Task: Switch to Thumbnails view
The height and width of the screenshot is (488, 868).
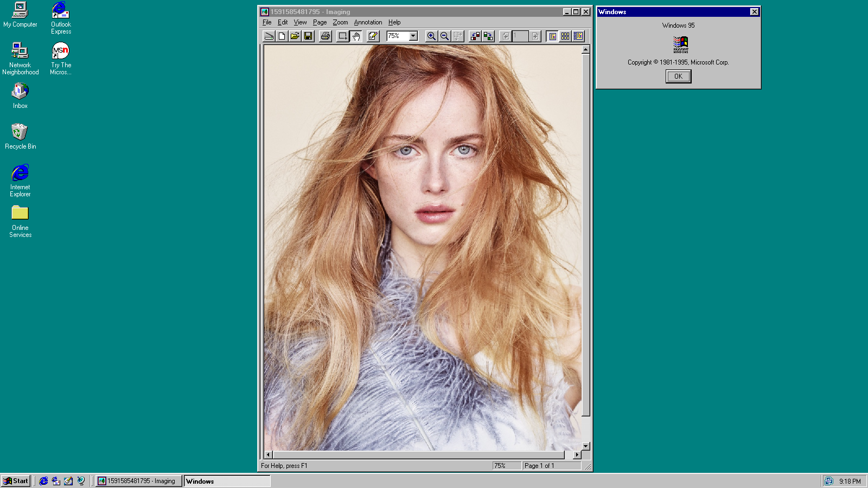Action: coord(565,36)
